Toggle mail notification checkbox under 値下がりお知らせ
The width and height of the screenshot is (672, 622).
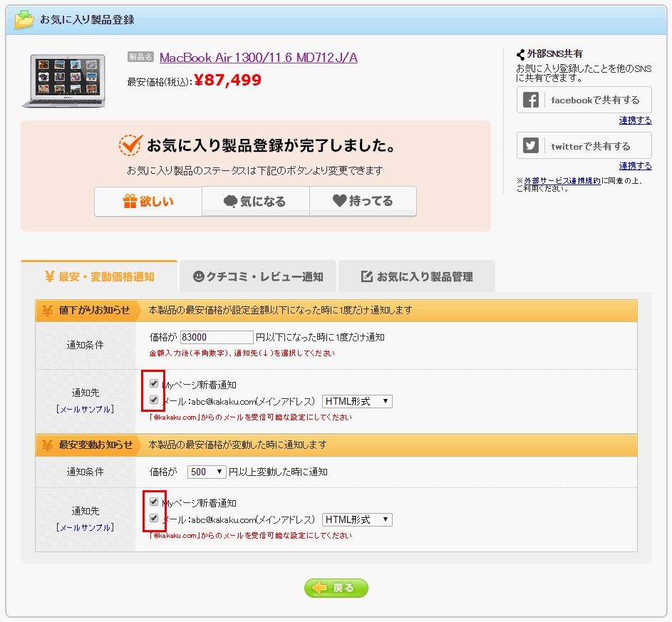[154, 400]
